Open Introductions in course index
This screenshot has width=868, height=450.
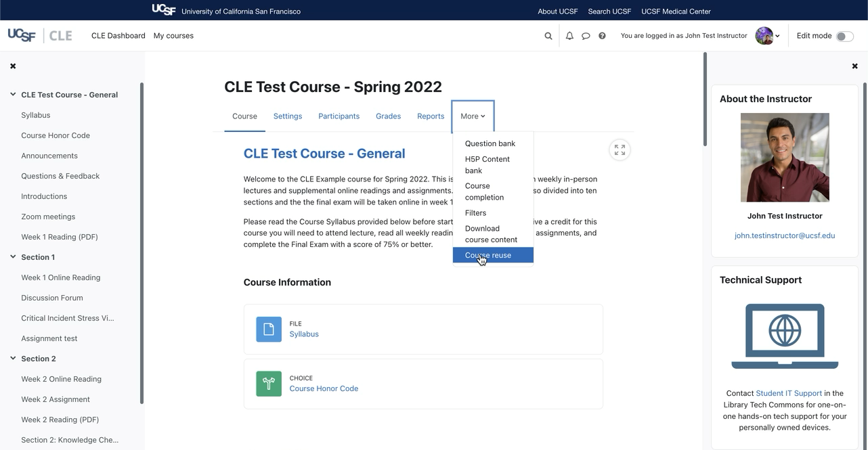click(44, 196)
